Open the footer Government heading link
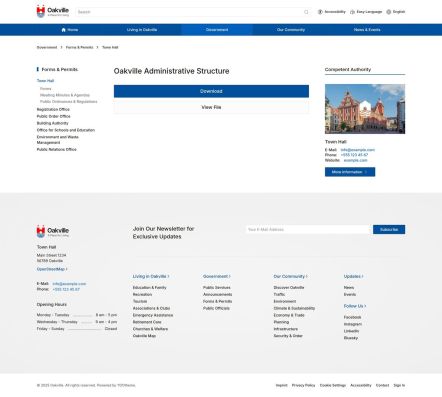Image resolution: width=442 pixels, height=397 pixels. (217, 276)
